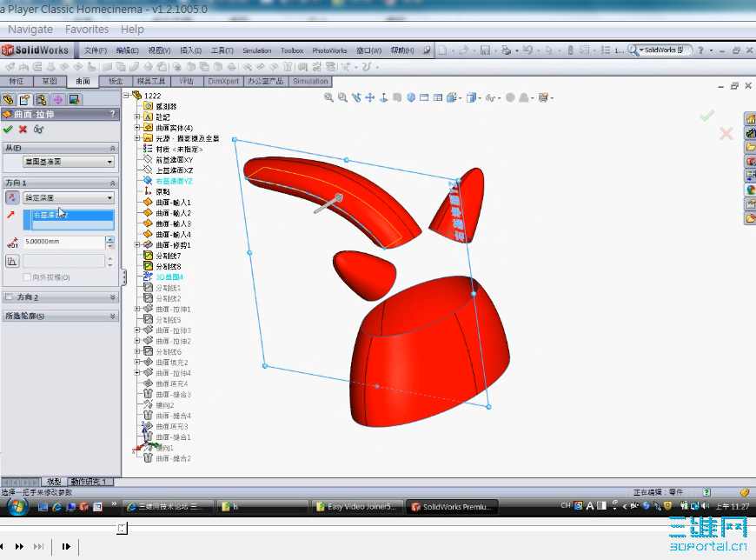Confirm surface extrude with green checkmark
Screen dimensions: 756x560
click(x=8, y=130)
